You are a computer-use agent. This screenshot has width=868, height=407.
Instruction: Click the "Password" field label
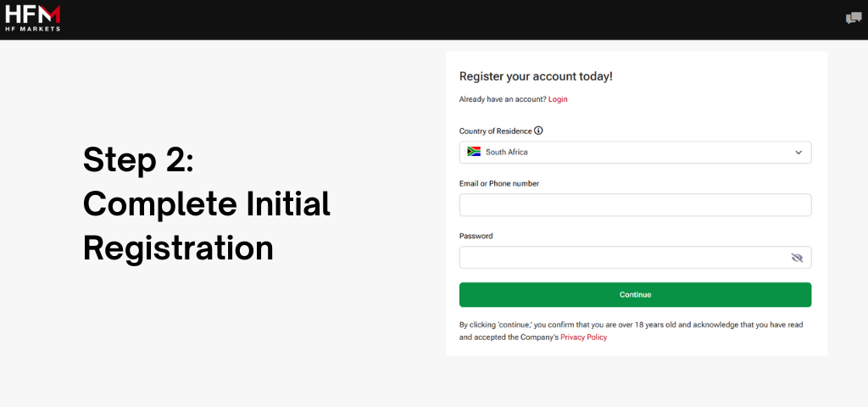pyautogui.click(x=476, y=236)
